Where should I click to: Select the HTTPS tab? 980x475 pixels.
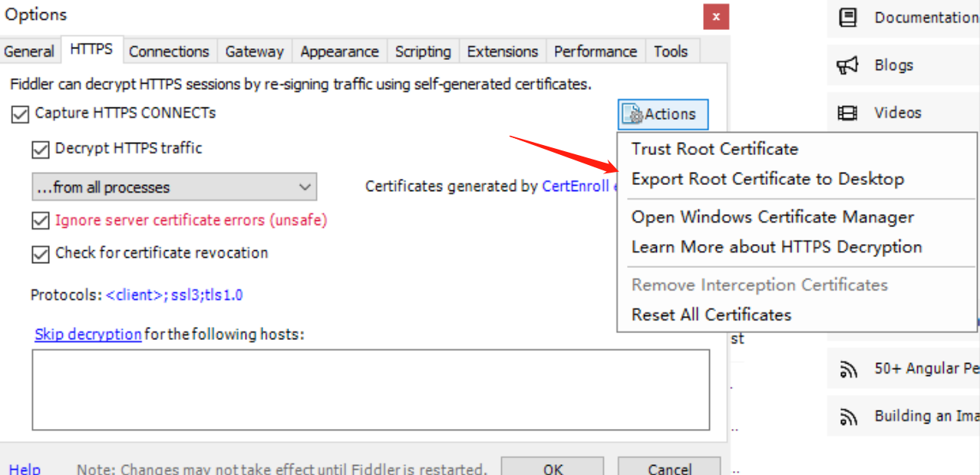[x=91, y=49]
